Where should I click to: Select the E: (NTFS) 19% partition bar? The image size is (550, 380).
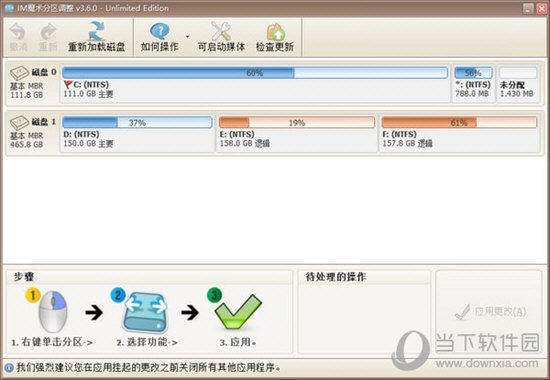[297, 122]
